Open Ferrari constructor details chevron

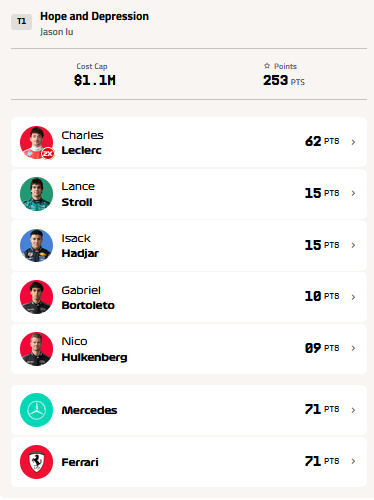(x=353, y=461)
